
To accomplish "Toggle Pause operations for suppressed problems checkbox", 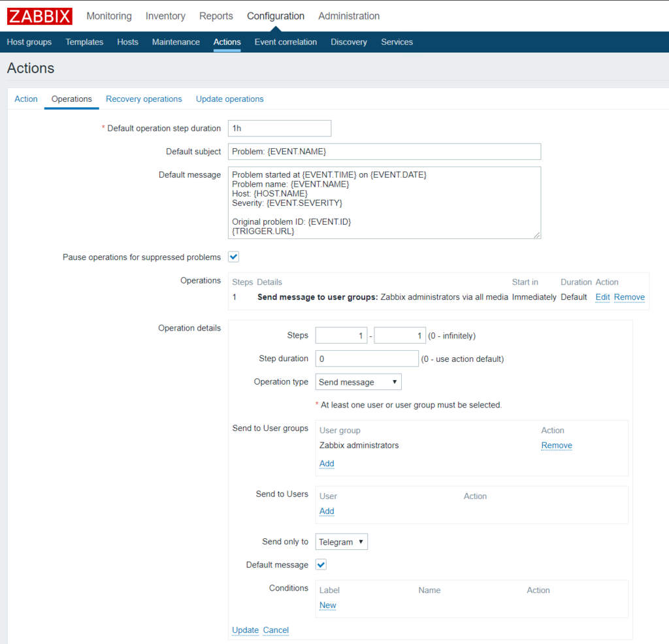I will click(233, 257).
